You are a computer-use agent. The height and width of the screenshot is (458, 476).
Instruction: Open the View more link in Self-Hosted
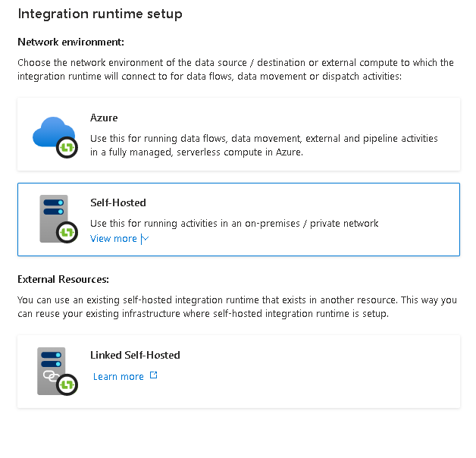(x=114, y=239)
